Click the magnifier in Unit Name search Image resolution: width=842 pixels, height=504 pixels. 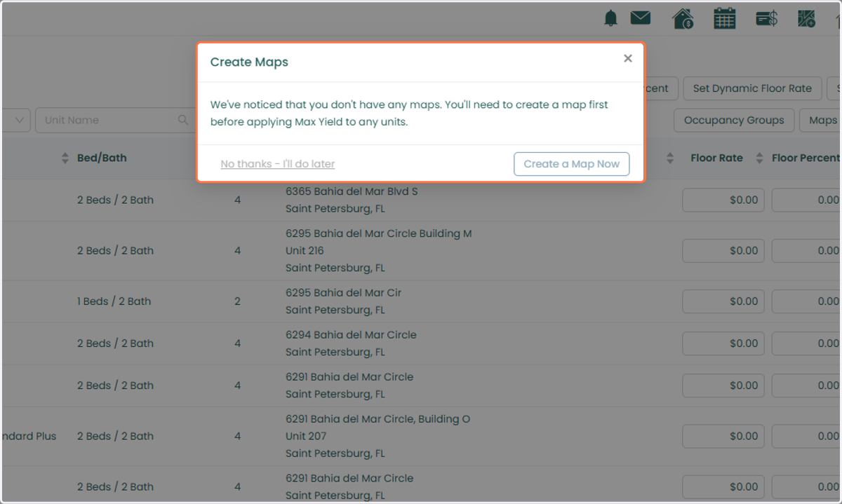(x=183, y=120)
